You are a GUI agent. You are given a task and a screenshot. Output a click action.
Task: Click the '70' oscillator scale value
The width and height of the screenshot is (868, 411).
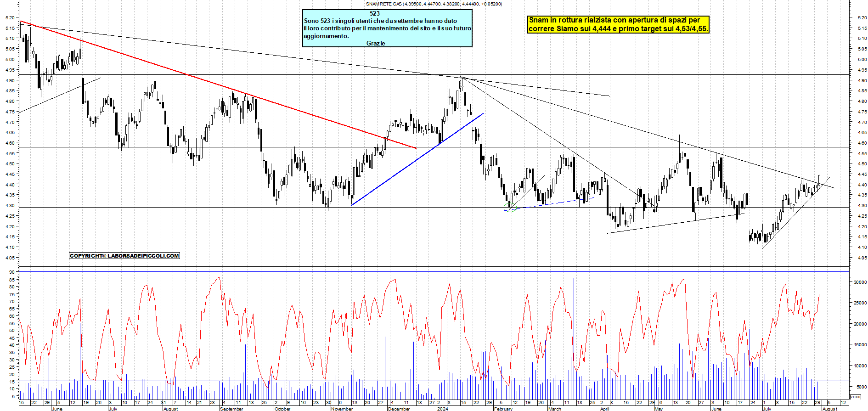(x=11, y=302)
